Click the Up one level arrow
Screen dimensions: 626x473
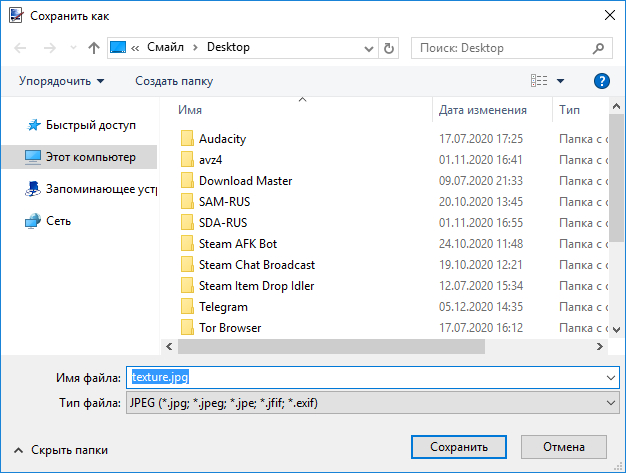93,47
